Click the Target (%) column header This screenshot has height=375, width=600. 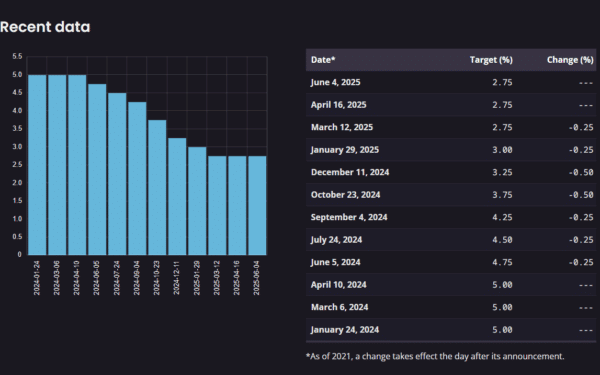pyautogui.click(x=491, y=60)
